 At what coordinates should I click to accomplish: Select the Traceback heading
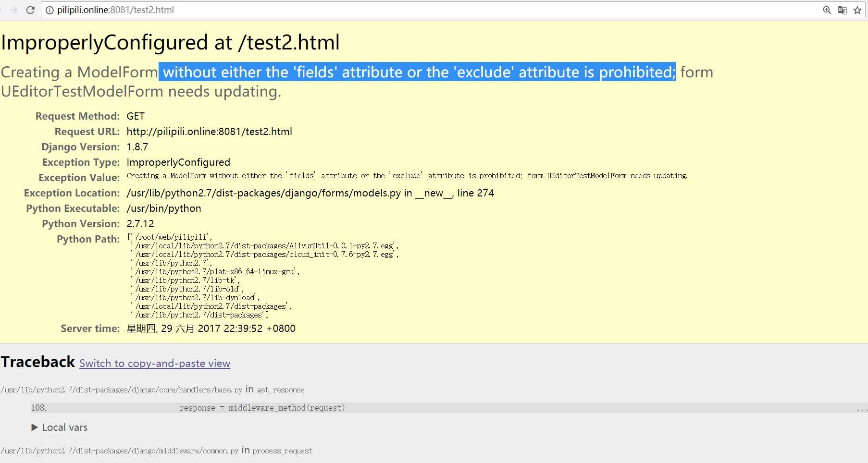[38, 362]
